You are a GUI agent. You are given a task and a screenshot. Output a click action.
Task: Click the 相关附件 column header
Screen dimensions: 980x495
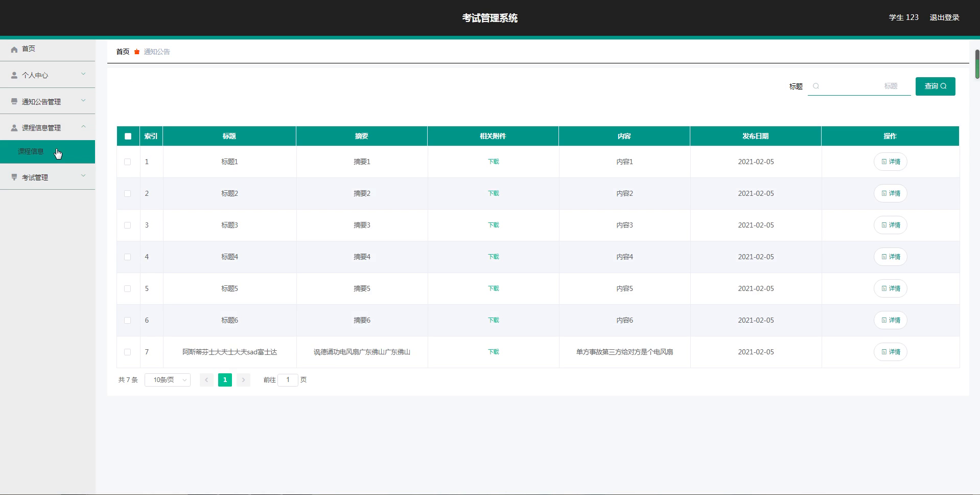[493, 136]
